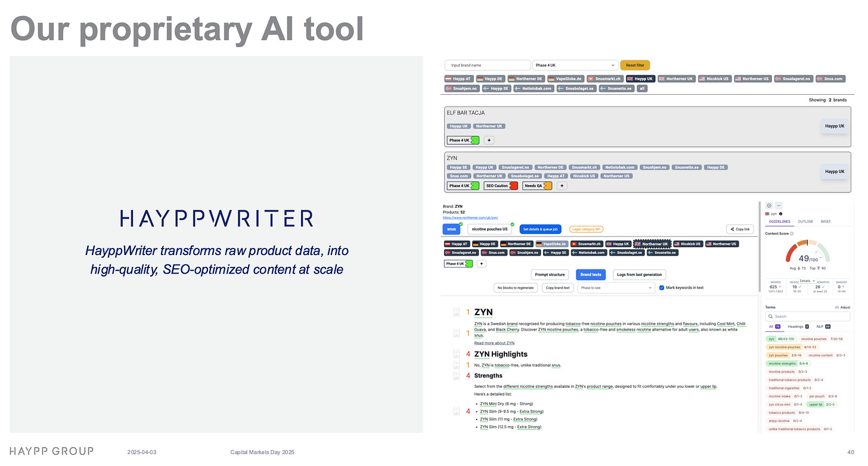This screenshot has height=466, width=868.
Task: Click the orange Needs QA tag on ZYN card
Action: (x=537, y=185)
